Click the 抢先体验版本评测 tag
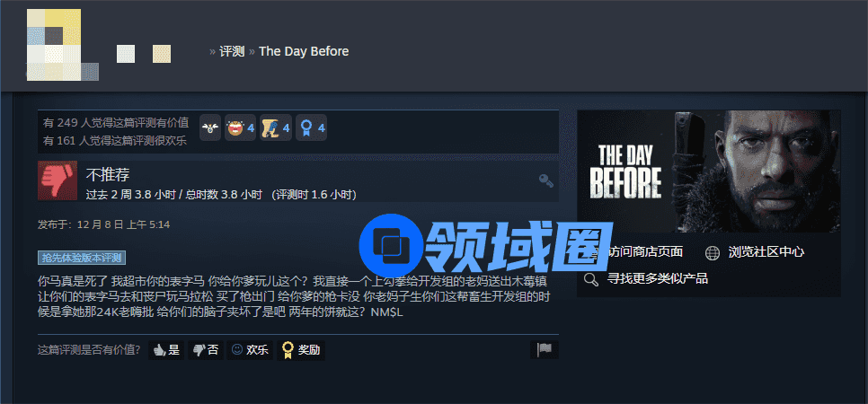Image resolution: width=868 pixels, height=404 pixels. 82,258
